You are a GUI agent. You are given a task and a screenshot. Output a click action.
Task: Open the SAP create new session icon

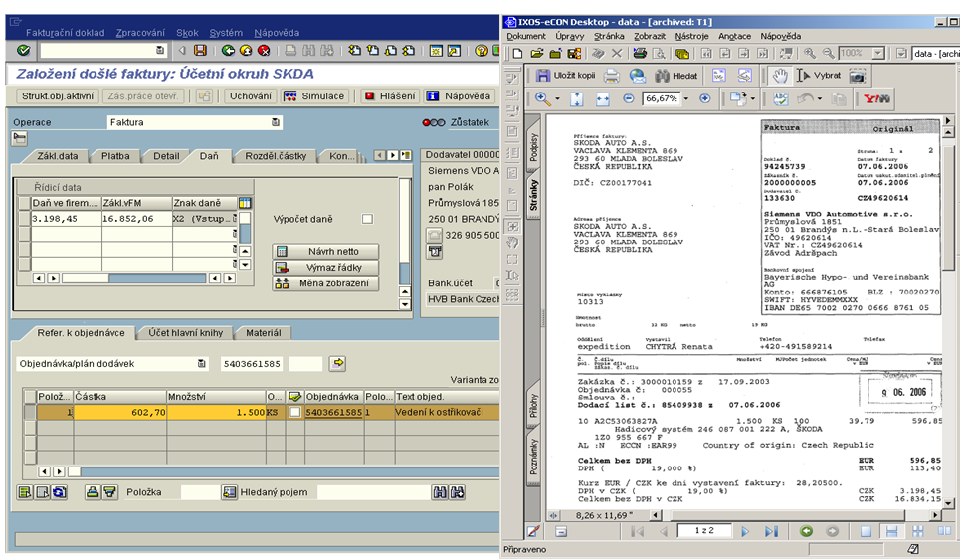point(436,50)
